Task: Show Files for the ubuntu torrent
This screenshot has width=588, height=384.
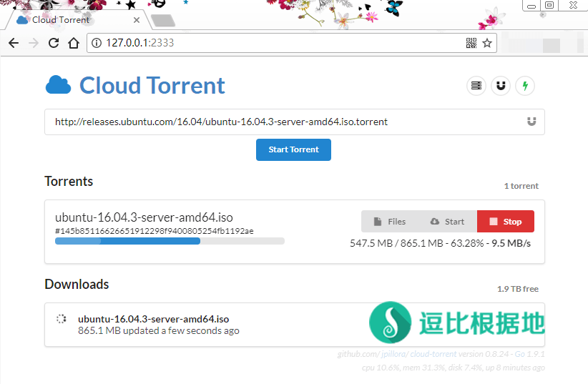Action: 389,222
